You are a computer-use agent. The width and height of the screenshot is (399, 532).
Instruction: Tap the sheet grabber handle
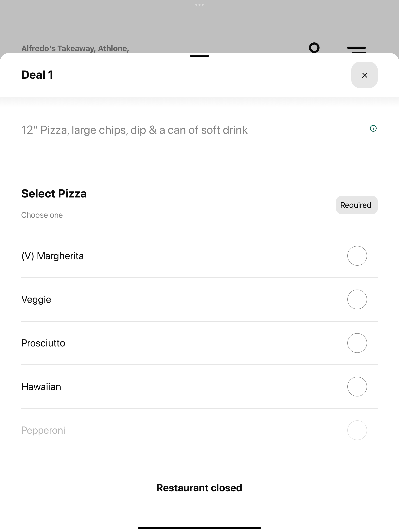[199, 55]
